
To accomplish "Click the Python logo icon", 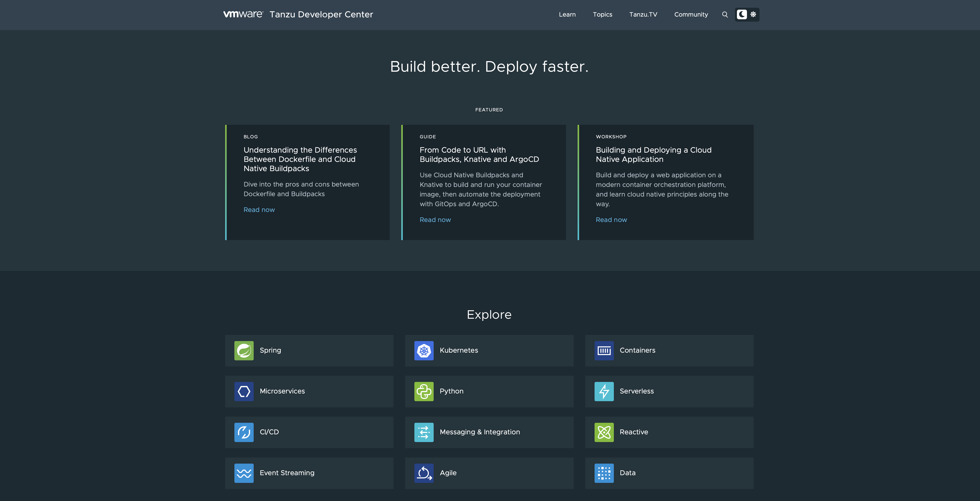I will click(424, 391).
